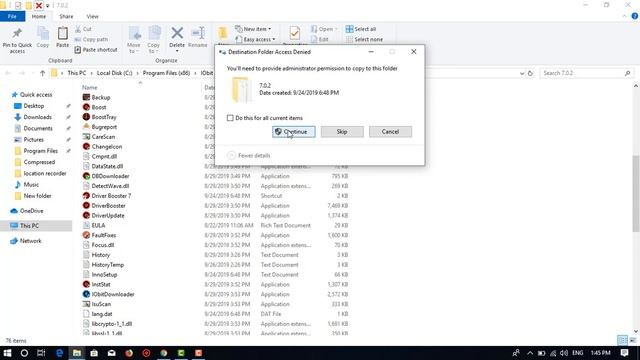Cancel the copy operation
640x360 pixels.
(390, 131)
